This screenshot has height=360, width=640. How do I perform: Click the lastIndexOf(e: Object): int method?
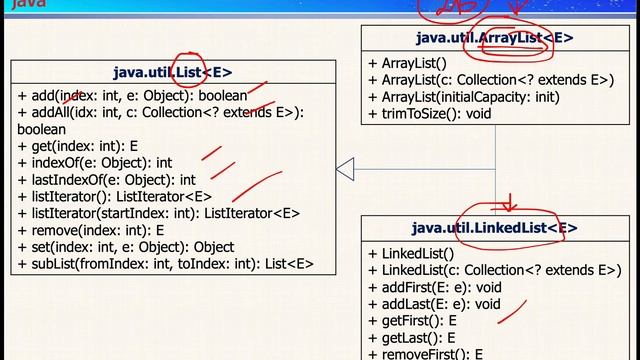click(x=107, y=180)
